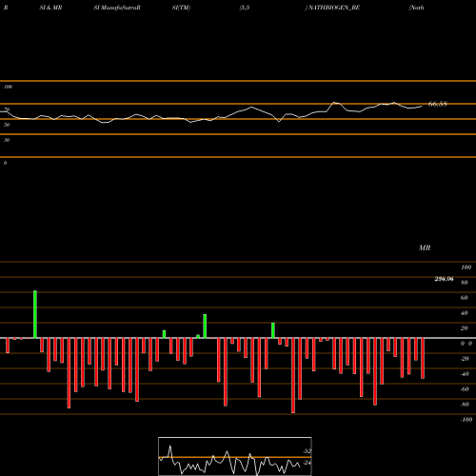Click the RSI axis label 70
The image size is (476, 476).
point(7,109)
